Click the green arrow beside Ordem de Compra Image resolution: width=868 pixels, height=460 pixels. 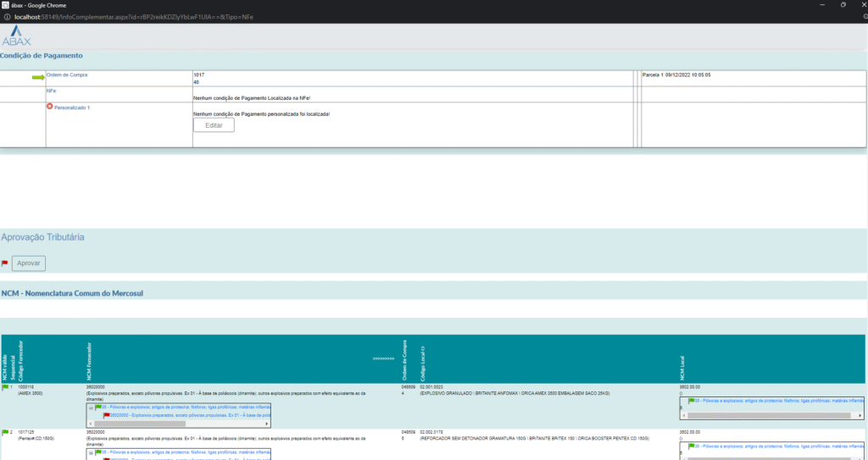38,77
